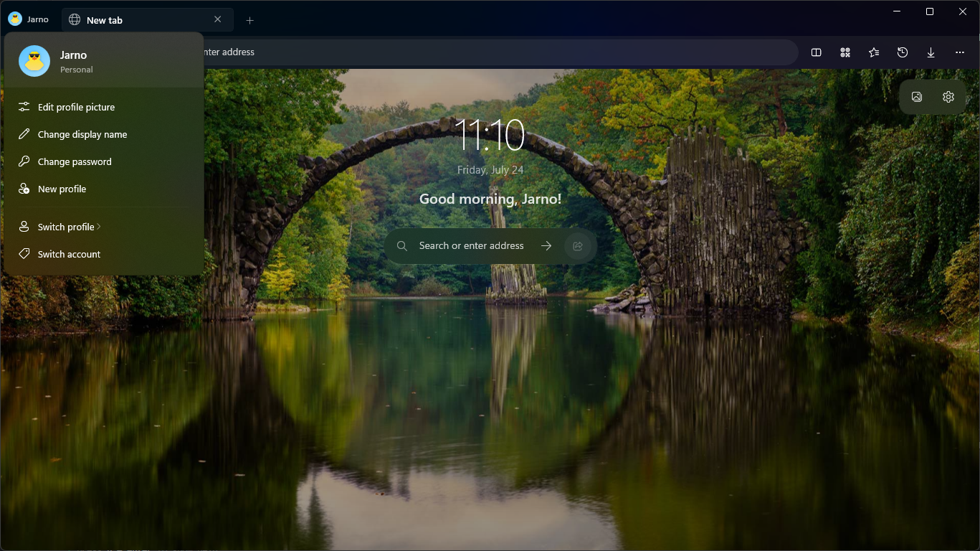The width and height of the screenshot is (980, 551).
Task: Open the QR code icon in toolbar
Action: [x=845, y=52]
